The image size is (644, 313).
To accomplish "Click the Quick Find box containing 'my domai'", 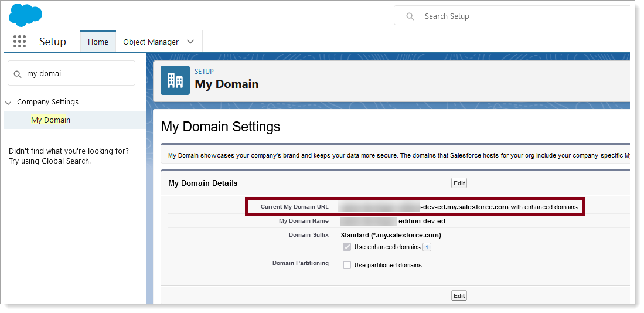I will (x=71, y=73).
